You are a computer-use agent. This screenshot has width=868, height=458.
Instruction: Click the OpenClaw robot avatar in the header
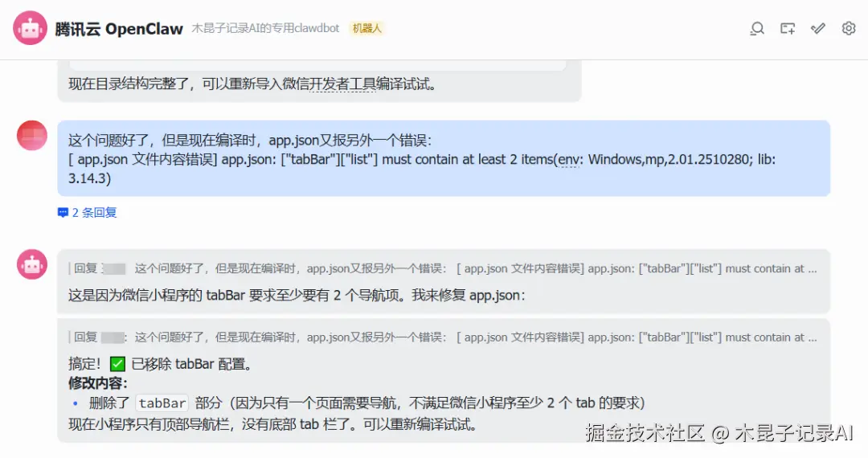(30, 27)
